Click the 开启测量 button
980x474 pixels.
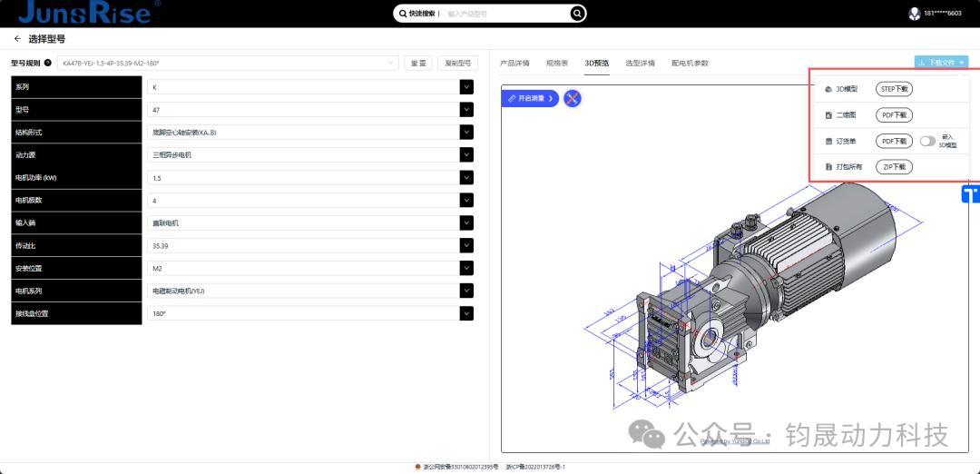pos(530,98)
